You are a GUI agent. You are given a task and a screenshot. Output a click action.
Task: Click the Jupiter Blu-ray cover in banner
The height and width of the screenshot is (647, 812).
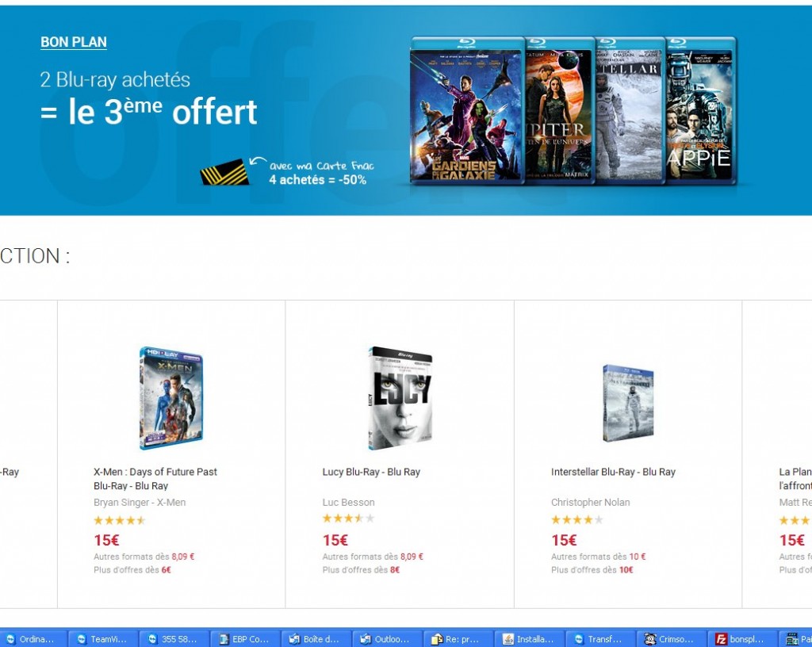pyautogui.click(x=559, y=110)
